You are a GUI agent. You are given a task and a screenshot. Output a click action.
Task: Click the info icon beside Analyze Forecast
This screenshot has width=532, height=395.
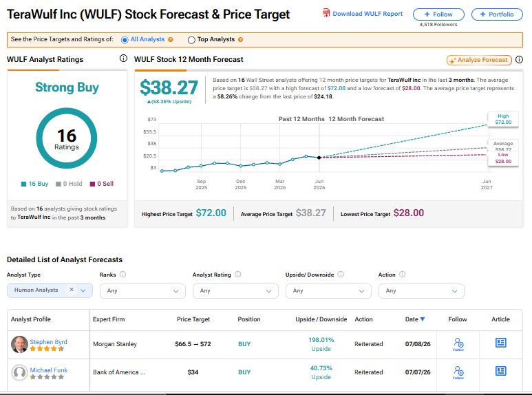519,60
